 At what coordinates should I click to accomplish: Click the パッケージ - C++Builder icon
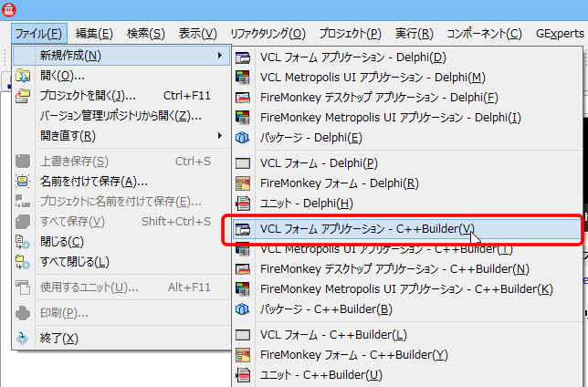pos(243,309)
